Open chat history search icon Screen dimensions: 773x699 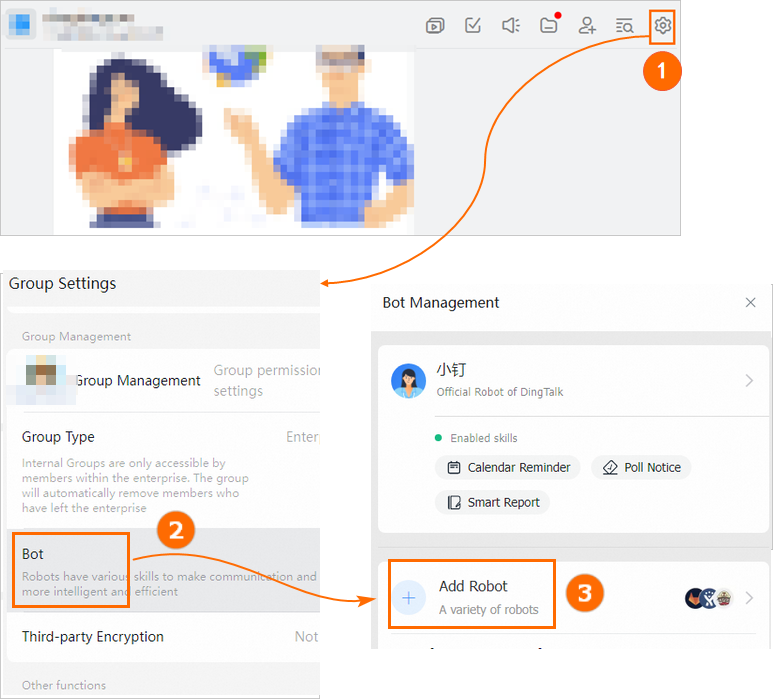pyautogui.click(x=624, y=26)
